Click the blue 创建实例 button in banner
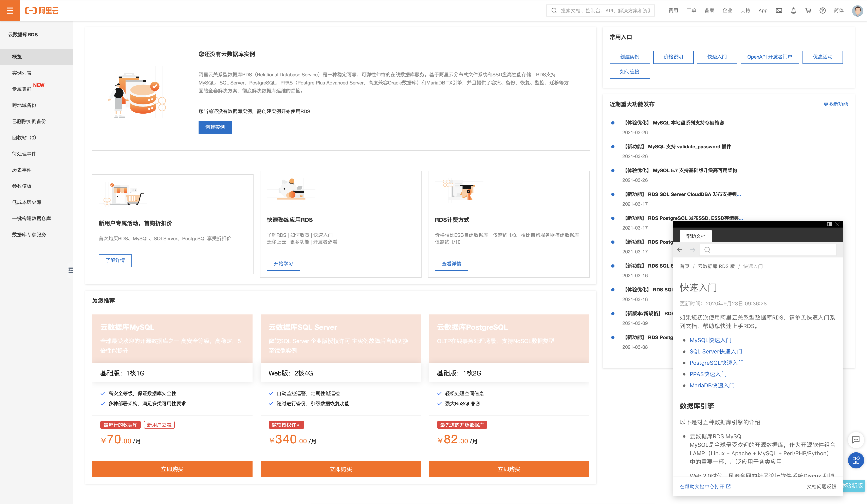This screenshot has height=504, width=867. pos(215,127)
